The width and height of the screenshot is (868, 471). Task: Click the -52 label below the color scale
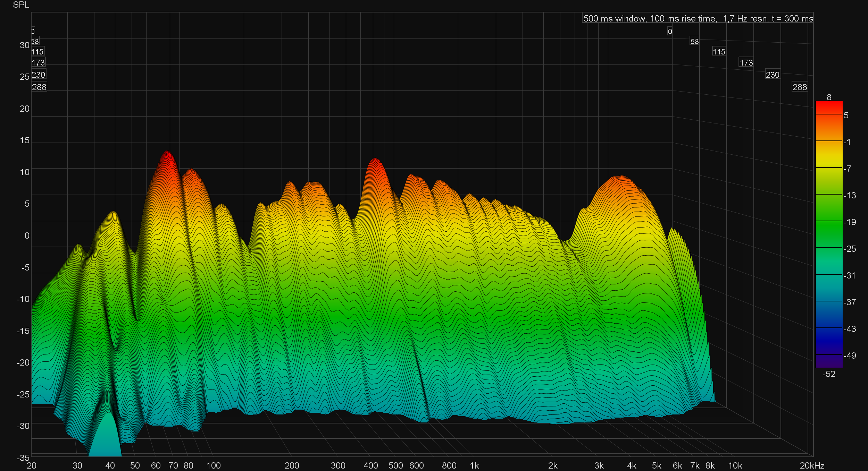[829, 374]
